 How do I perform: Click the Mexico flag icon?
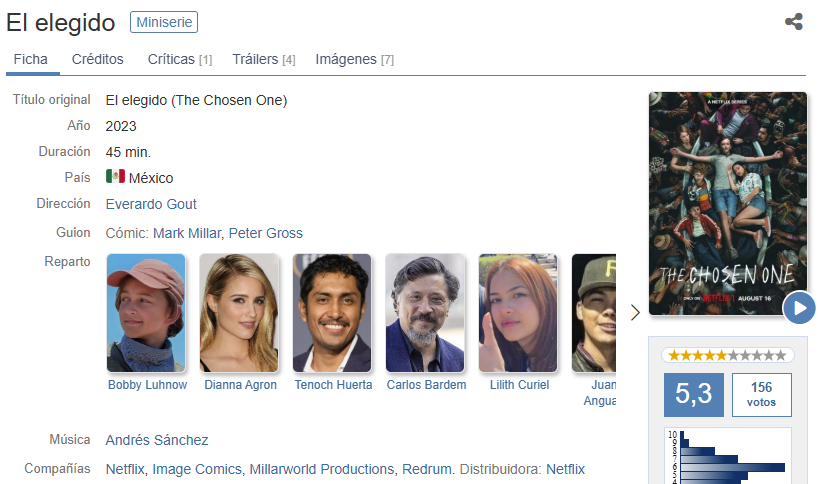[x=115, y=176]
